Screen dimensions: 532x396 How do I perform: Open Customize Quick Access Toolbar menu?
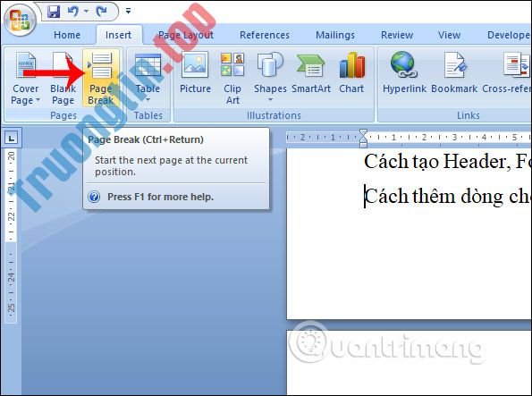coord(128,12)
